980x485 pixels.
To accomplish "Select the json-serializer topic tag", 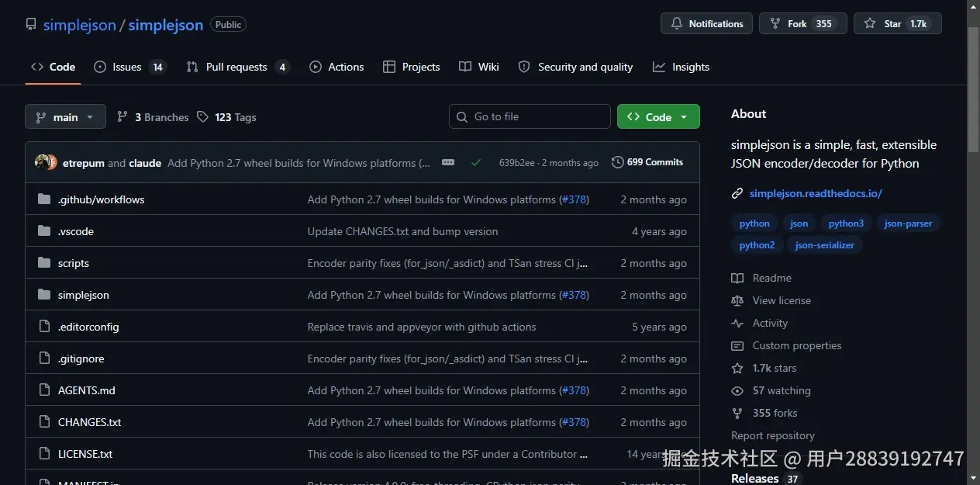I will 825,245.
